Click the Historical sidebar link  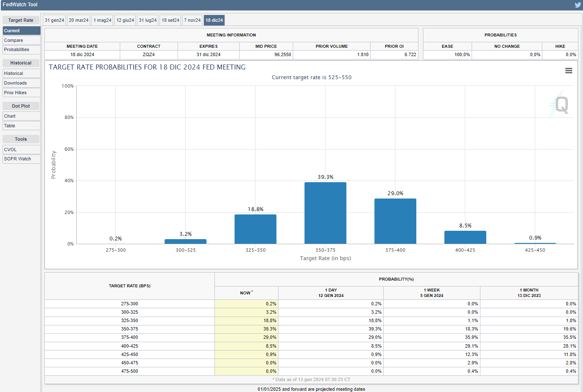tap(21, 73)
